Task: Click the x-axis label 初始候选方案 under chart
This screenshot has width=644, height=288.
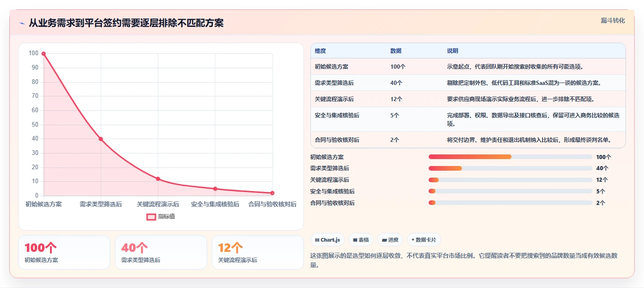Action: click(44, 204)
